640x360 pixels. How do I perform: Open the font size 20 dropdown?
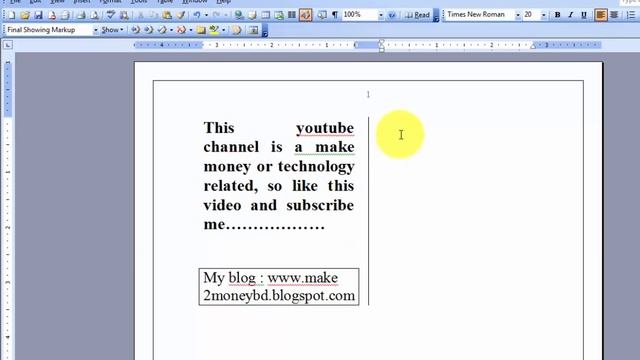543,15
